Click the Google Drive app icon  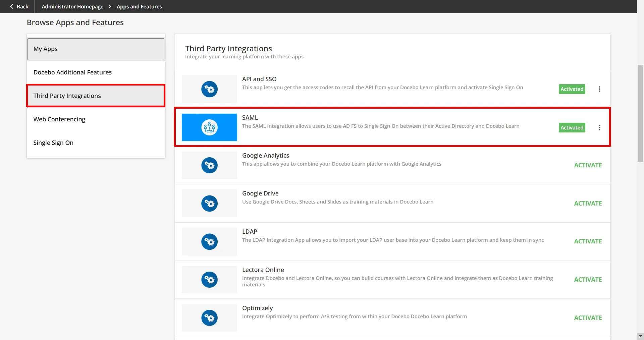[209, 203]
